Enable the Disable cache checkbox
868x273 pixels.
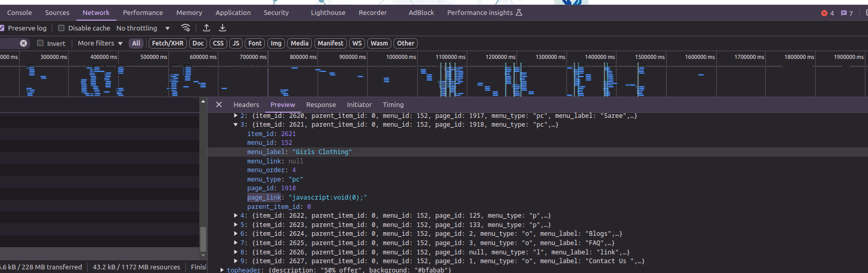click(61, 28)
